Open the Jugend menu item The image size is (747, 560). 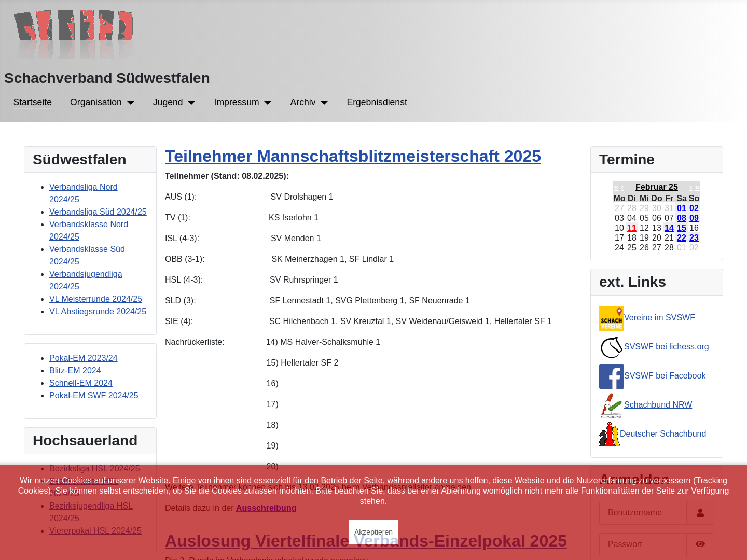(168, 102)
